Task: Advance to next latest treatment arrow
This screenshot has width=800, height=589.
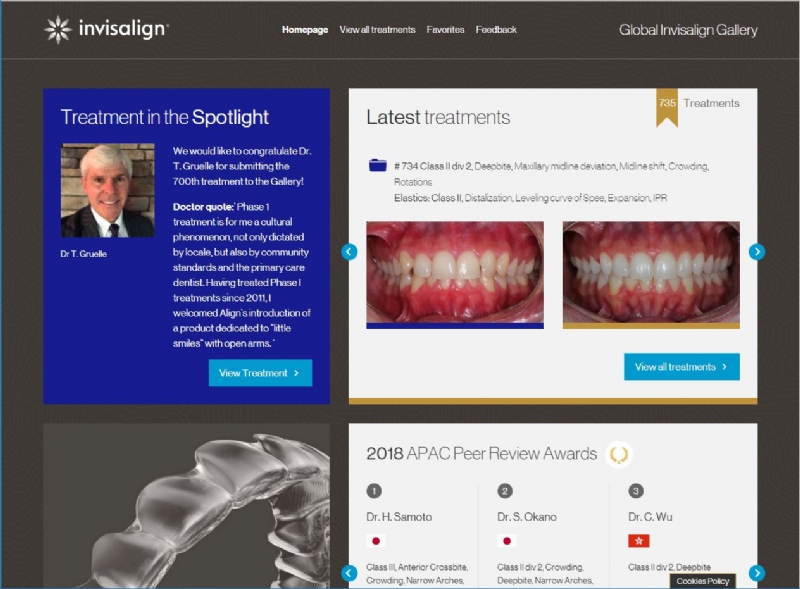Action: [x=757, y=252]
